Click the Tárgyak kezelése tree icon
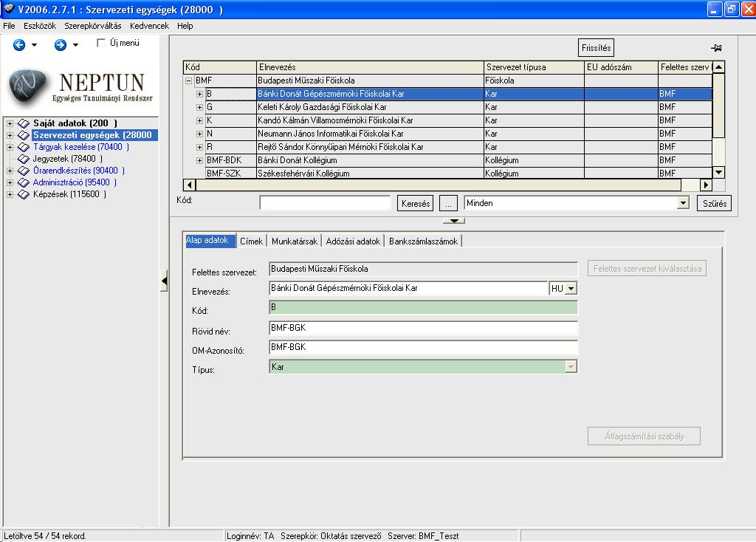Image resolution: width=756 pixels, height=542 pixels. [x=24, y=147]
